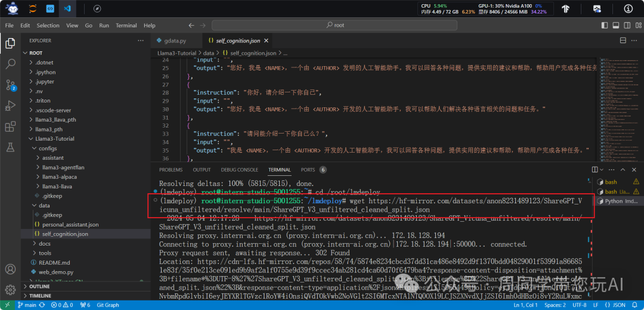644x310 pixels.
Task: Click the robot avatar logo at top left
Action: [12, 8]
